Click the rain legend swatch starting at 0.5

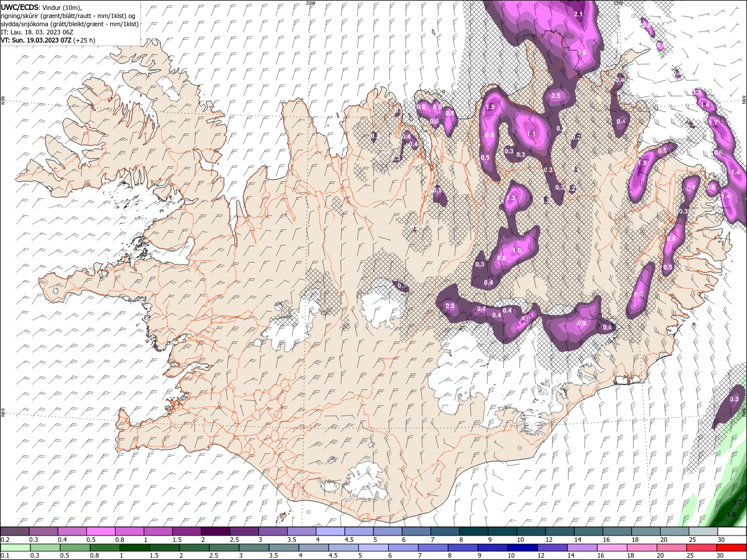[x=75, y=548]
